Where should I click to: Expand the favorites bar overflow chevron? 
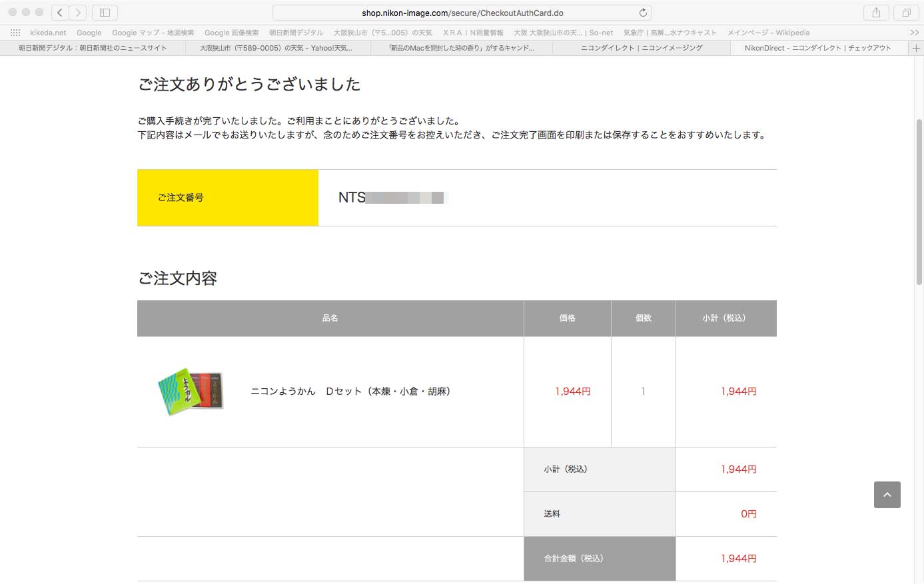(914, 33)
